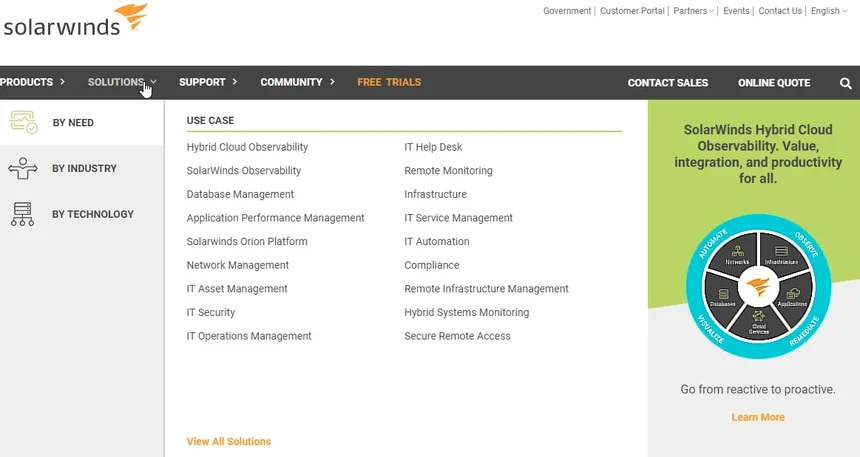Open Database Management use case

tap(240, 194)
